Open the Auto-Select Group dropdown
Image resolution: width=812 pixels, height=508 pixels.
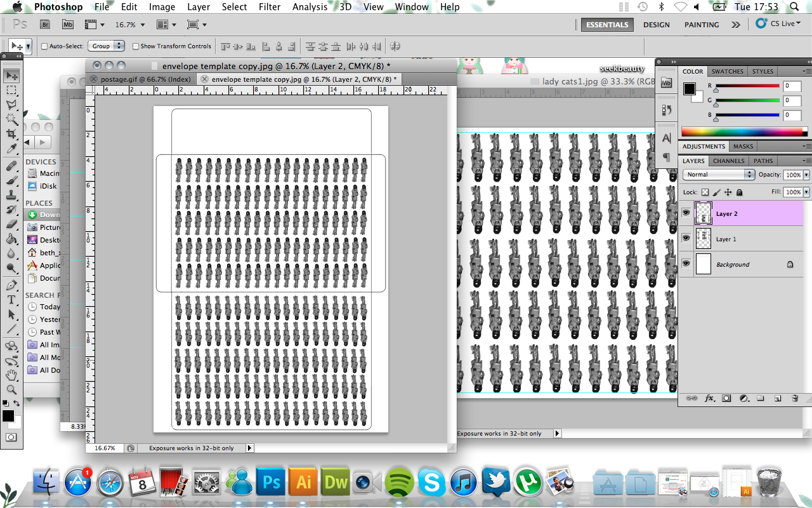[x=106, y=46]
